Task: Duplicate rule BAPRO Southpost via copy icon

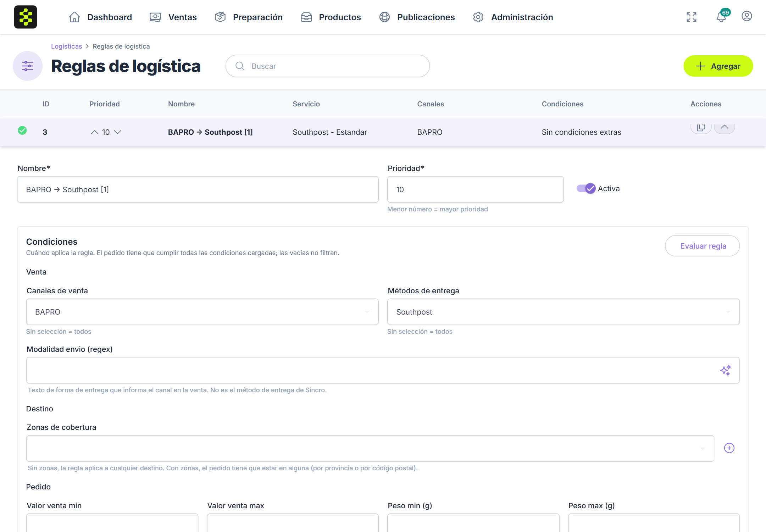Action: 701,128
